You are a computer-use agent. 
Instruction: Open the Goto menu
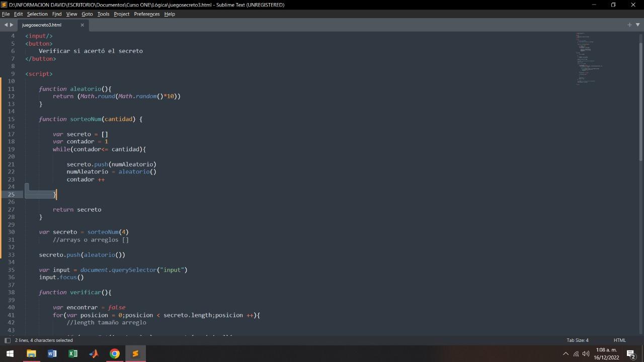[x=87, y=14]
